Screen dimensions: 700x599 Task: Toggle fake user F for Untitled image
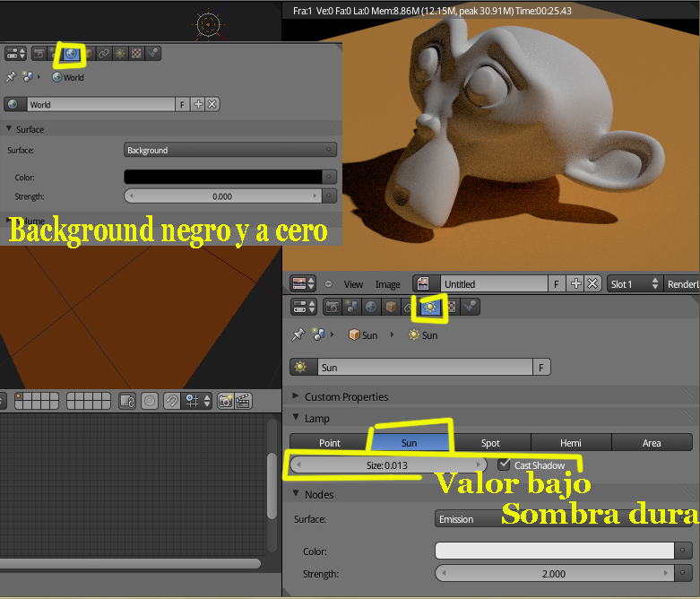557,283
